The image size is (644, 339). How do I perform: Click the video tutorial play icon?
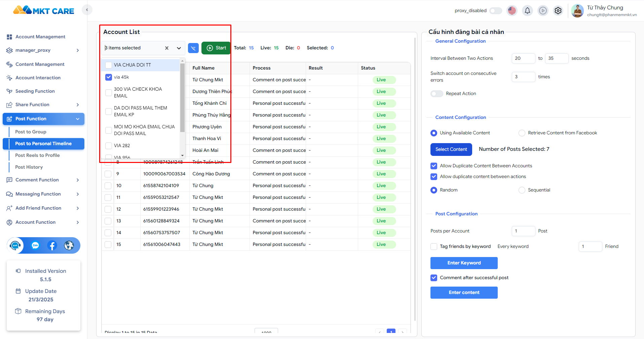[543, 11]
